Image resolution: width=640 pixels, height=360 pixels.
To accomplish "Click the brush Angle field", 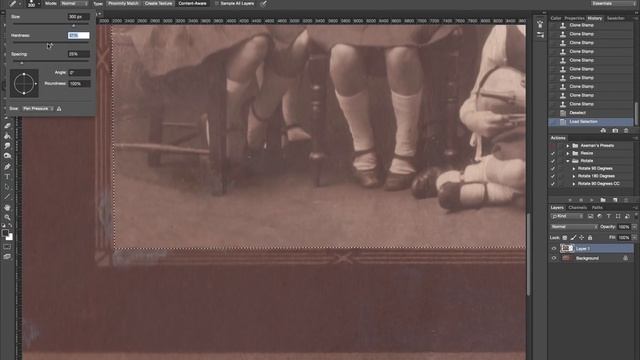I will pos(79,73).
